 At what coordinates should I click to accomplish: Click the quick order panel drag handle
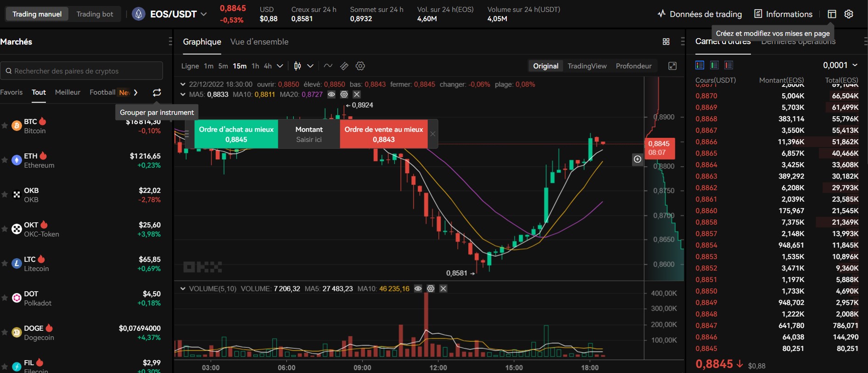187,134
